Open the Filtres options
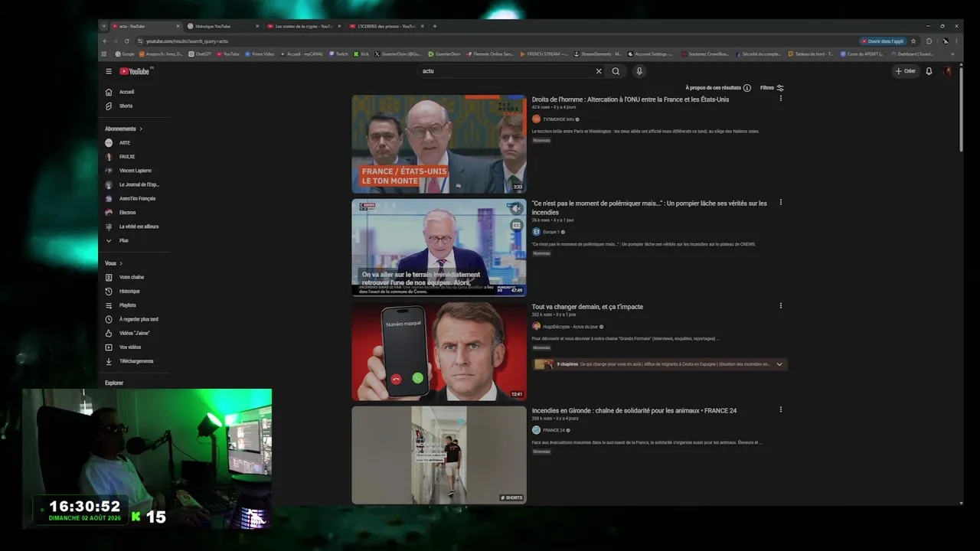This screenshot has height=551, width=980. click(x=772, y=88)
